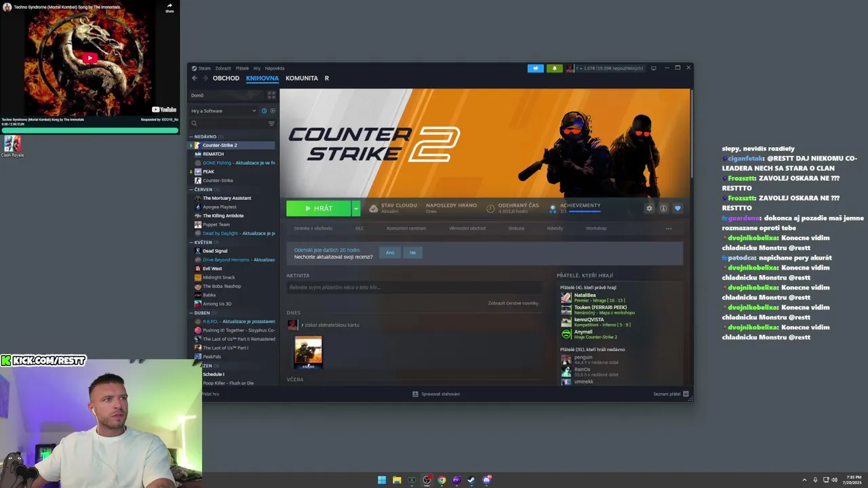Click Domů at top of library sidebar

[x=197, y=96]
